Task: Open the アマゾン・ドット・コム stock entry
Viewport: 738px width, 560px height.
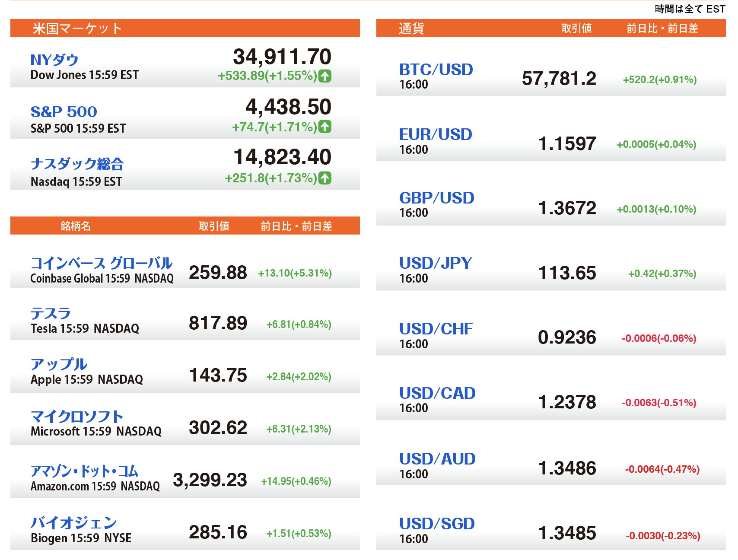Action: point(84,471)
